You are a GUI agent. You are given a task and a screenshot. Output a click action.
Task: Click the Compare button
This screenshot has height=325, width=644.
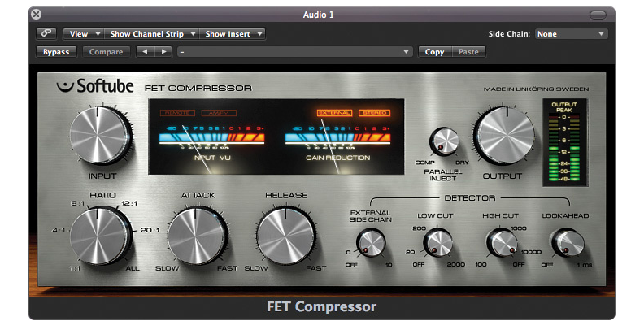tap(106, 52)
